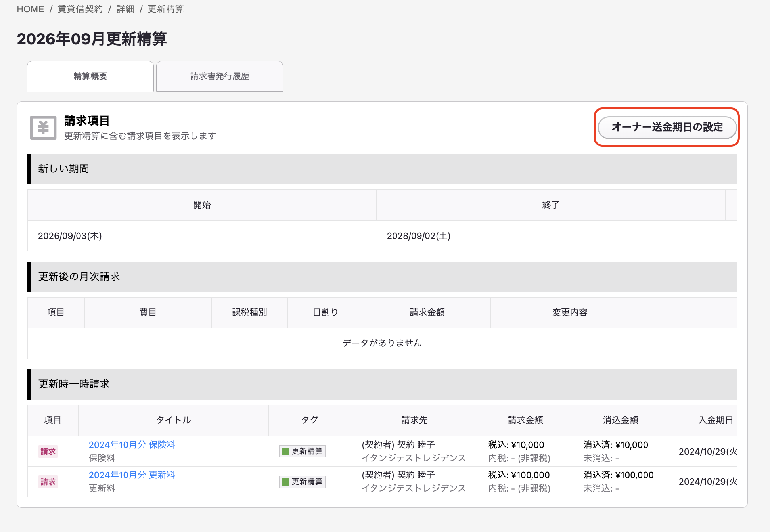Screen dimensions: 770x532
Task: Click 消込済: ¥10,000 cell
Action: coord(616,445)
